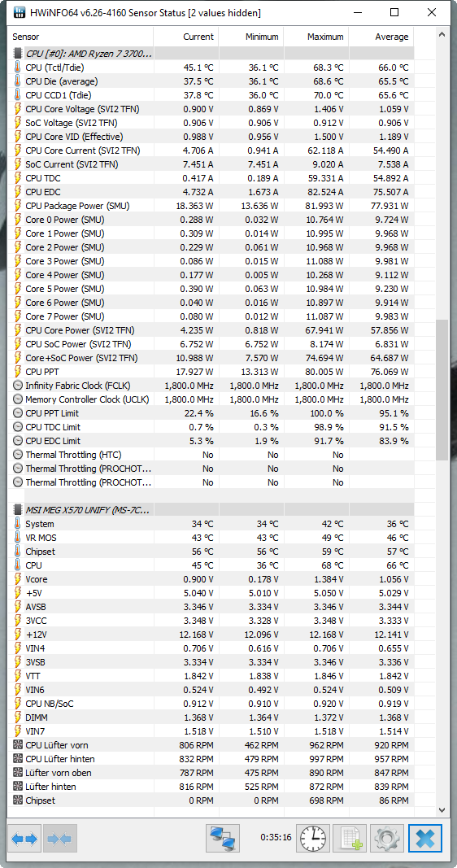Click the scrollbar down arrow
This screenshot has height=868, width=457.
442,810
